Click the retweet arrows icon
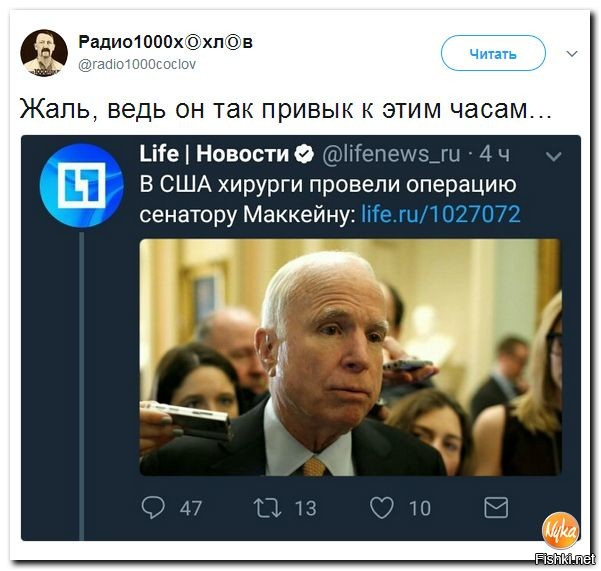Screen dimensions: 601x571 pos(267,508)
